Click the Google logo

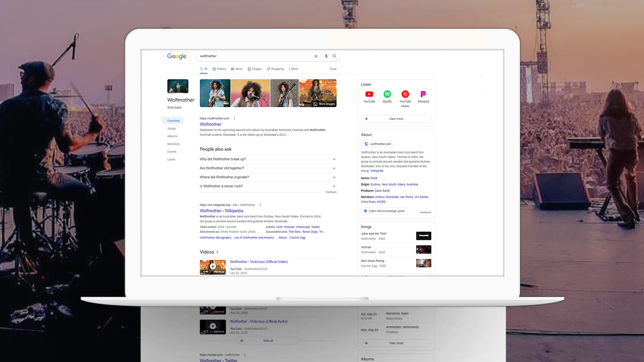(176, 56)
